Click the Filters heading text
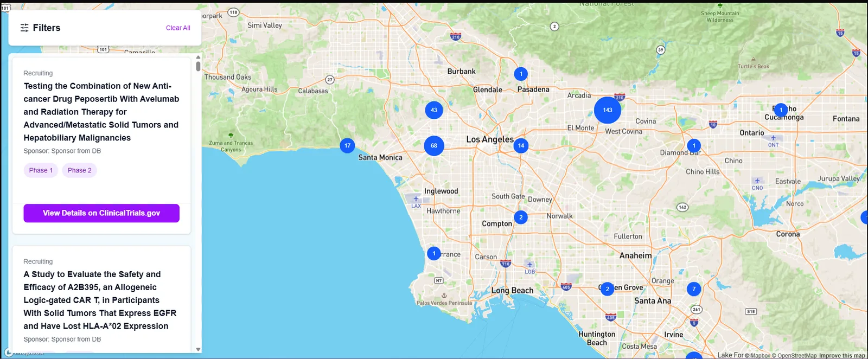The width and height of the screenshot is (868, 359). [47, 28]
